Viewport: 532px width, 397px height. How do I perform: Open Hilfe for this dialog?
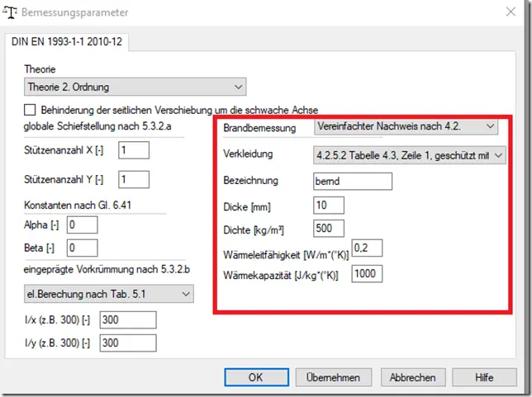tap(484, 377)
